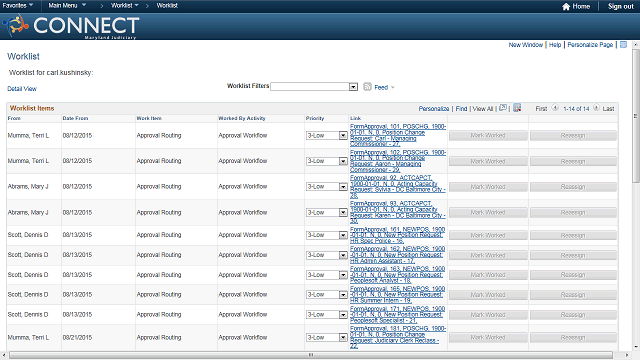Sort by the Work Item column header

pos(149,118)
